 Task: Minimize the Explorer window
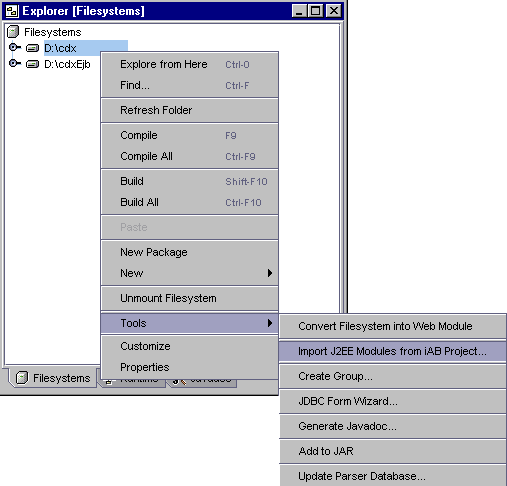(299, 11)
